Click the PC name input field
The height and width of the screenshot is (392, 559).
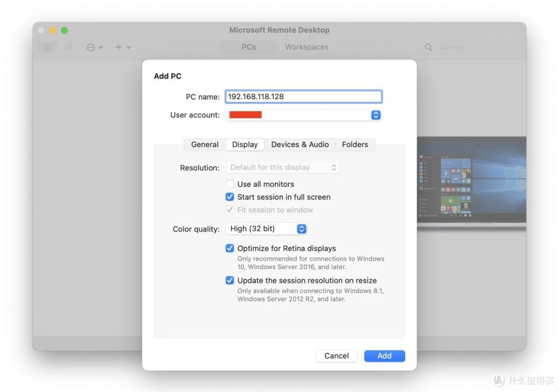(x=303, y=97)
